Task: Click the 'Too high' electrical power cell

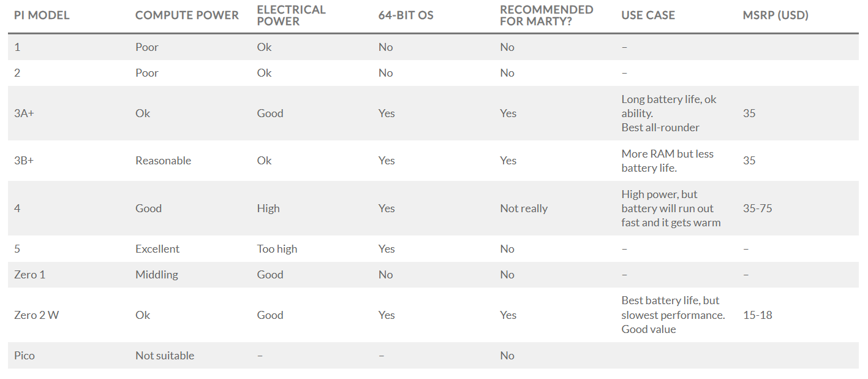Action: click(x=277, y=249)
